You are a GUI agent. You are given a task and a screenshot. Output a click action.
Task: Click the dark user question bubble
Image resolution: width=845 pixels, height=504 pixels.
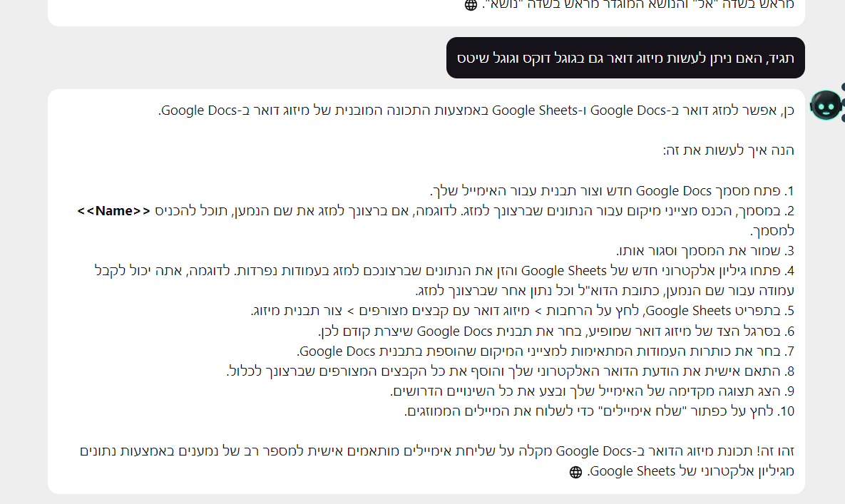coord(625,58)
